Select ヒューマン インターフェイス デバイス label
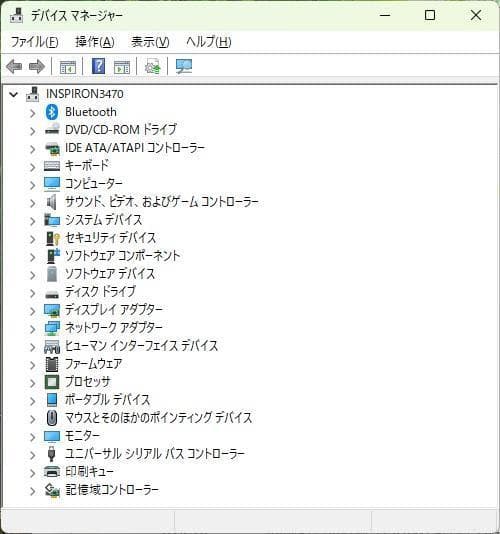This screenshot has height=534, width=500. (141, 346)
